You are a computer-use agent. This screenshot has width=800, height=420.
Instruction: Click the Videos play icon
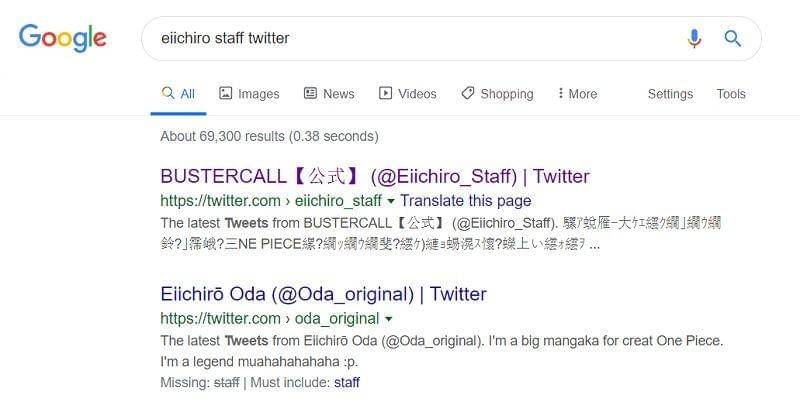click(x=385, y=93)
